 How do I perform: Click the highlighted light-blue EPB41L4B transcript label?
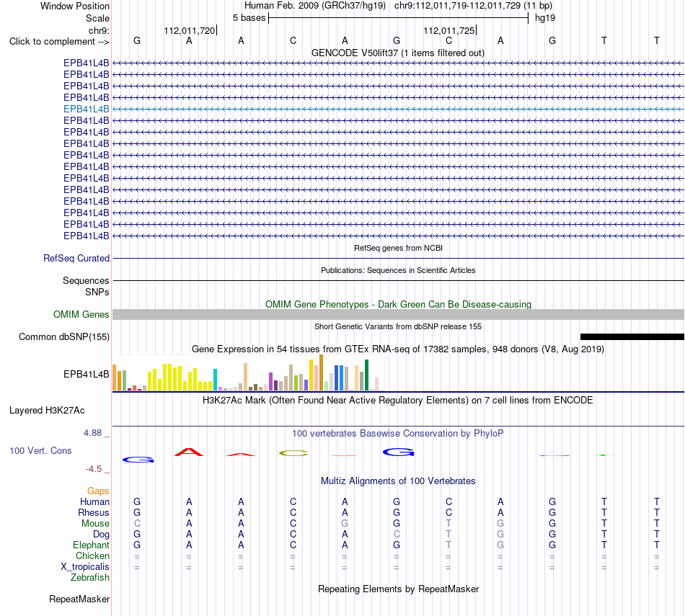click(86, 109)
